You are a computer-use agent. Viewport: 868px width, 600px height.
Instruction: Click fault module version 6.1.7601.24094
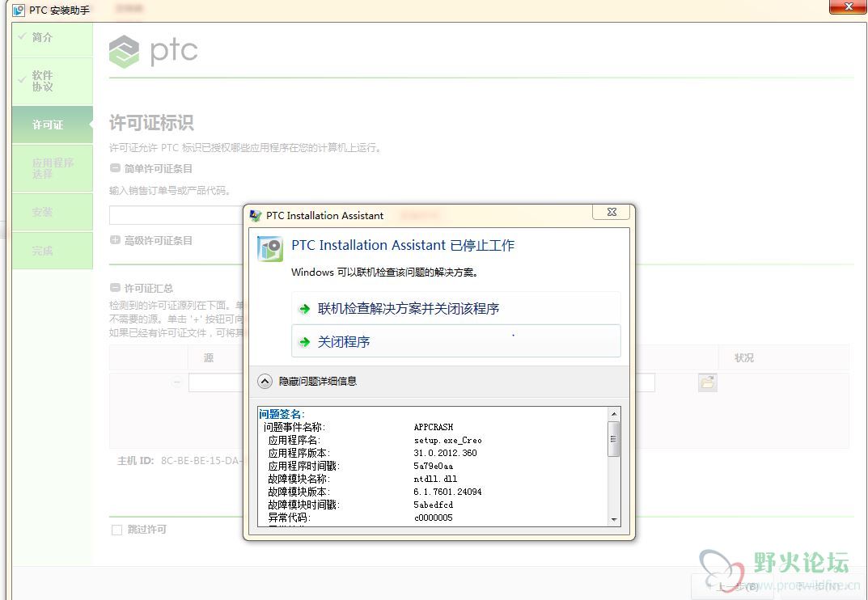448,492
